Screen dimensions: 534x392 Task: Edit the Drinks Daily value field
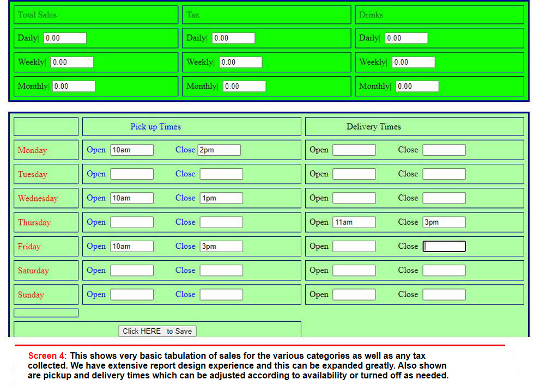tap(406, 38)
